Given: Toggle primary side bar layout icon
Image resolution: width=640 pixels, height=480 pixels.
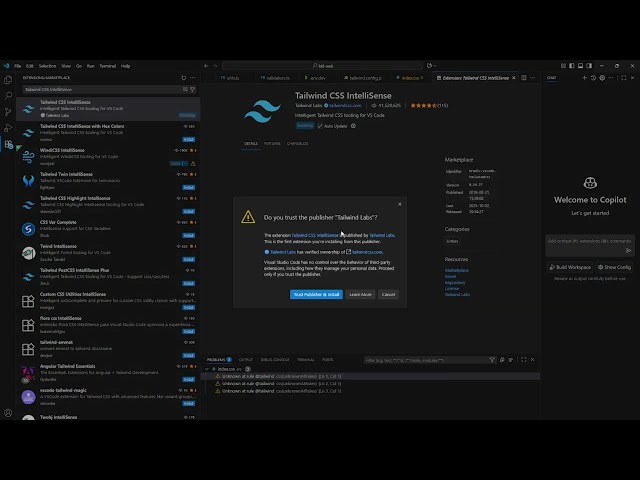Looking at the screenshot, I should click(x=571, y=66).
